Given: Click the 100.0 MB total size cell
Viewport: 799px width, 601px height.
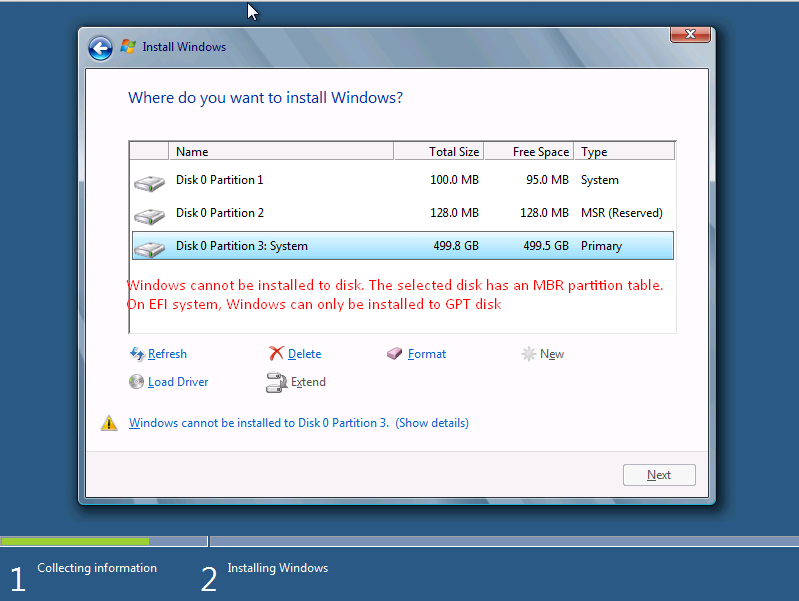Looking at the screenshot, I should coord(454,180).
